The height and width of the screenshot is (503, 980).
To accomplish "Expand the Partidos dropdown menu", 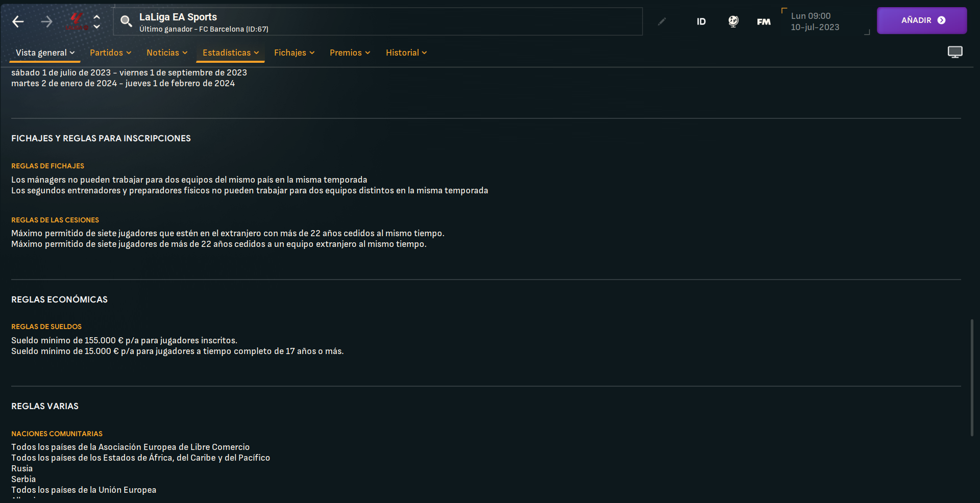I will click(110, 53).
